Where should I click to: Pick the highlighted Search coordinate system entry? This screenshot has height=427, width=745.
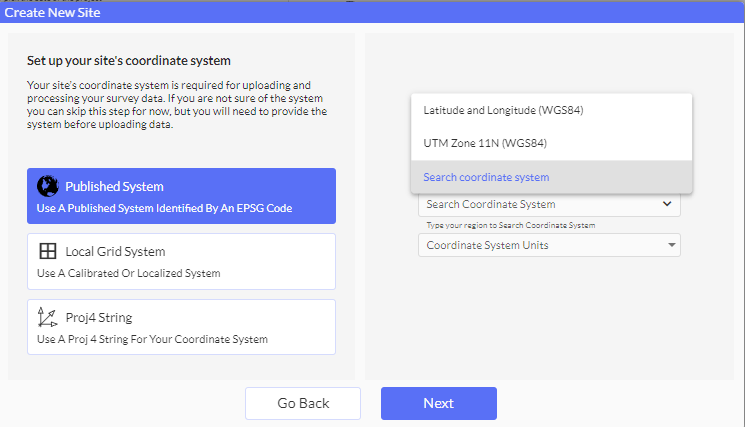click(486, 177)
